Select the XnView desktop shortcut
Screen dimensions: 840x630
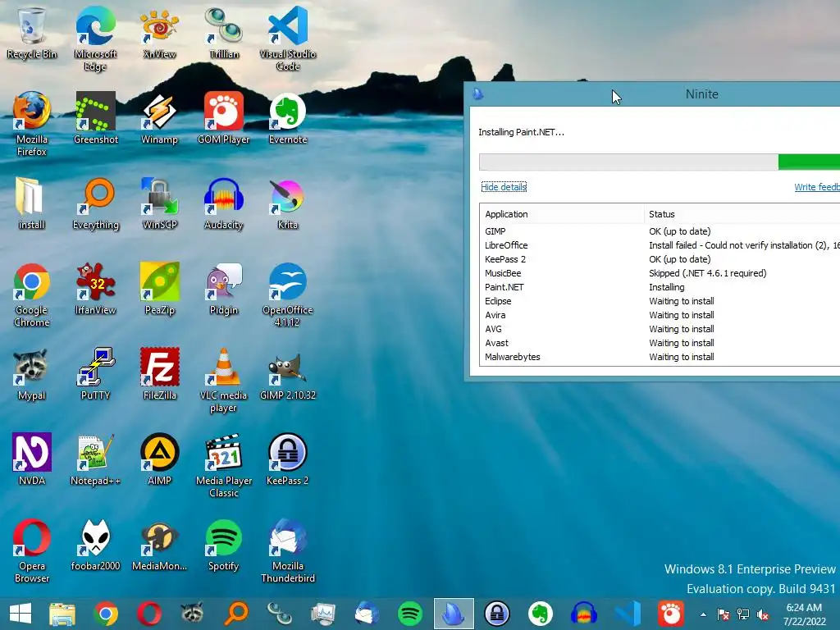coord(159,33)
